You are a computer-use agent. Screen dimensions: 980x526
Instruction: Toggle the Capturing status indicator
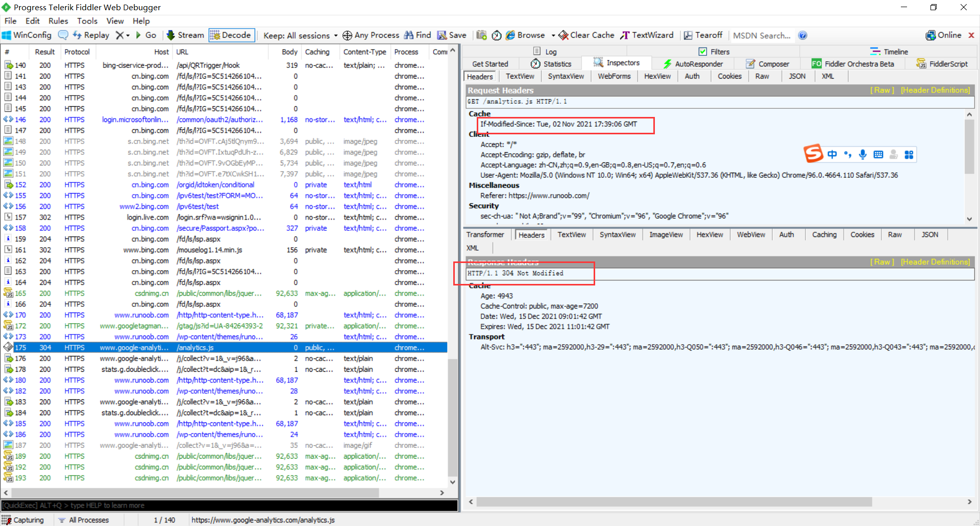coord(23,520)
